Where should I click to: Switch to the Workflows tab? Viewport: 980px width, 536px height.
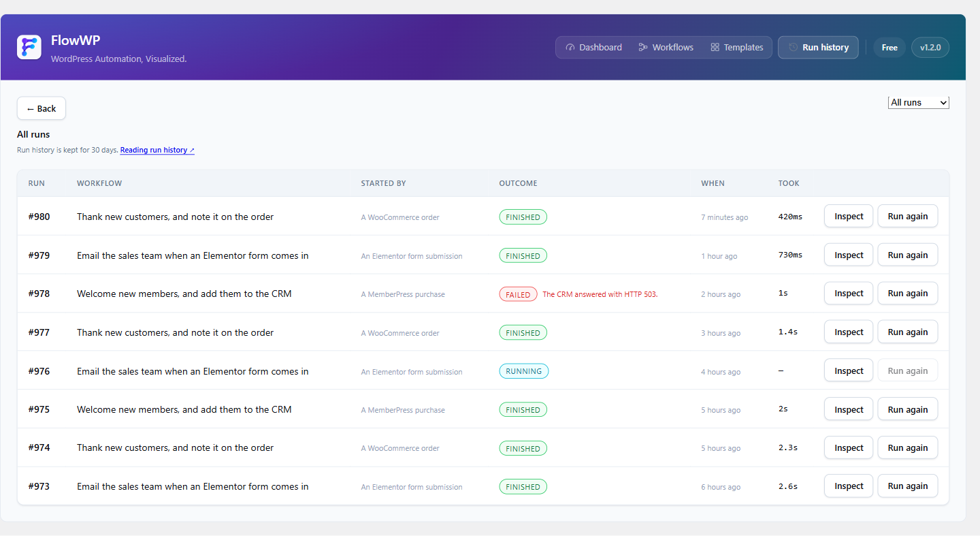[x=666, y=48]
